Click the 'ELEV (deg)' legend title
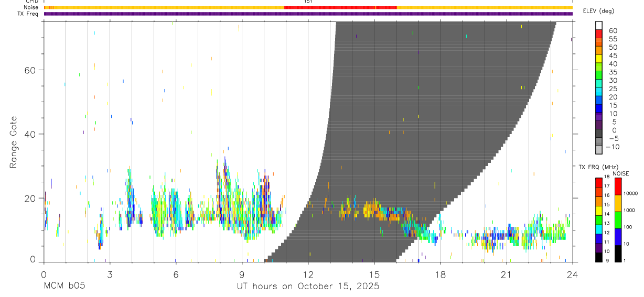The width and height of the screenshot is (644, 297). (598, 11)
